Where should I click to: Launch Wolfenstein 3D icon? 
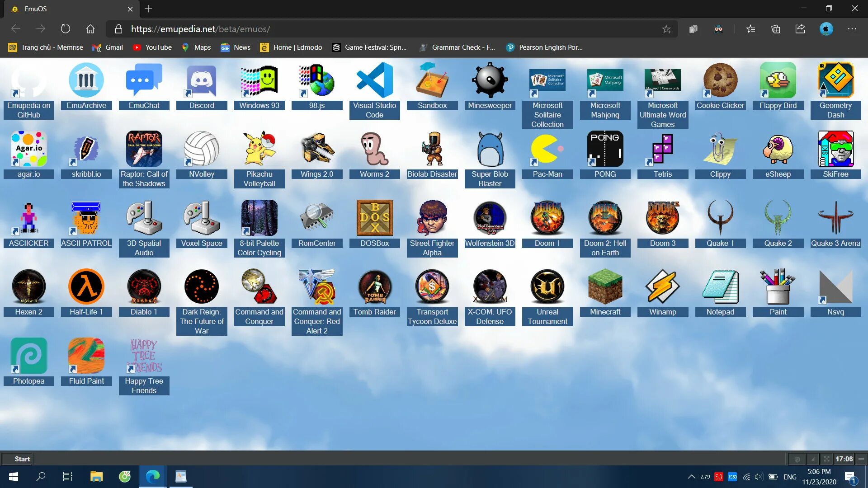point(490,224)
